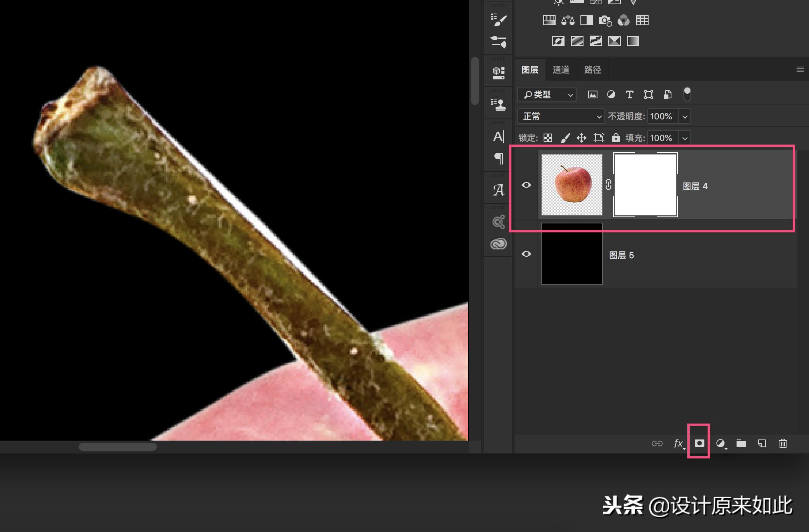This screenshot has width=809, height=532.
Task: Create a new group with folder icon
Action: click(741, 444)
